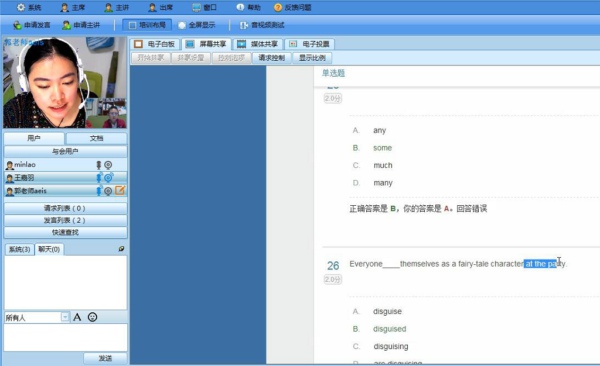Viewport: 600px width, 366px height.
Task: Click the small teacher video thumbnail
Action: 112,113
